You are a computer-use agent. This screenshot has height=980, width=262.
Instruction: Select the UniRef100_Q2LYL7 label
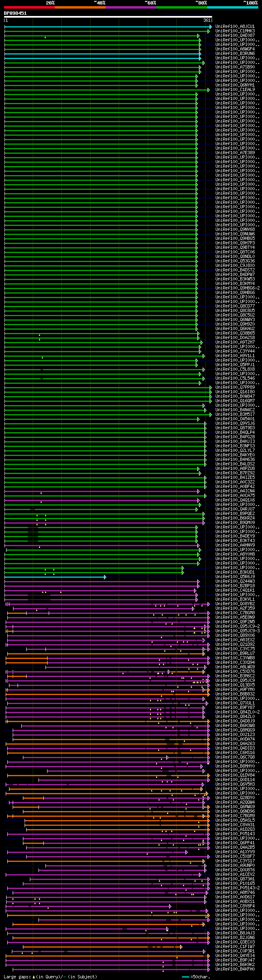tap(235, 450)
